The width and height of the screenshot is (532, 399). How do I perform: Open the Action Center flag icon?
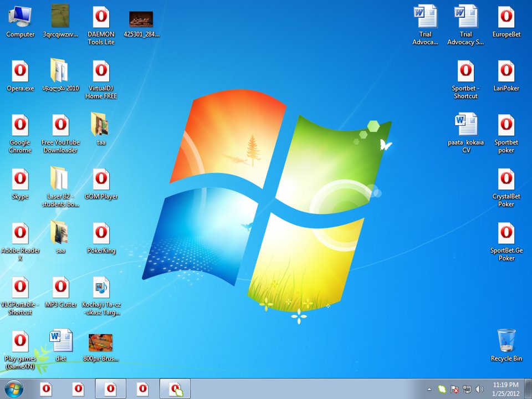click(454, 389)
